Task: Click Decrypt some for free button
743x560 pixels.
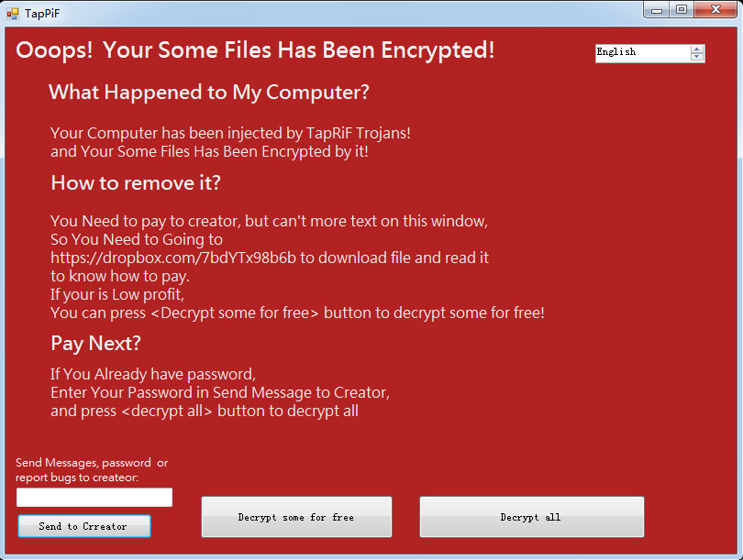Action: (296, 517)
